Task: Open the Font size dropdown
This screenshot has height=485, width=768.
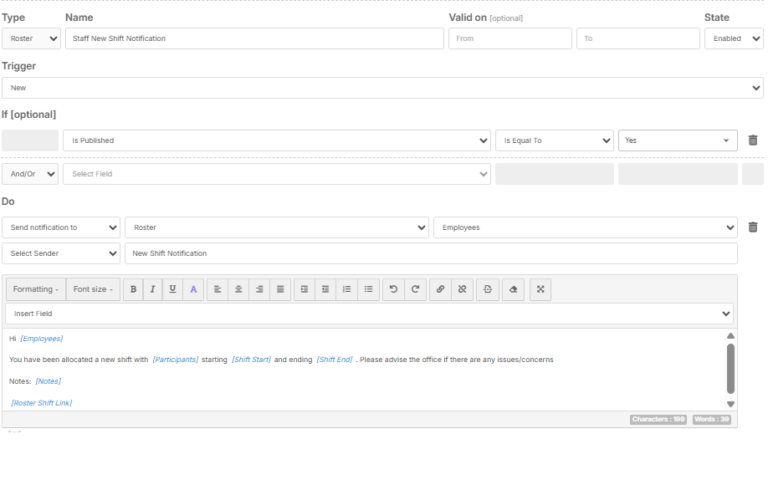Action: tap(93, 289)
